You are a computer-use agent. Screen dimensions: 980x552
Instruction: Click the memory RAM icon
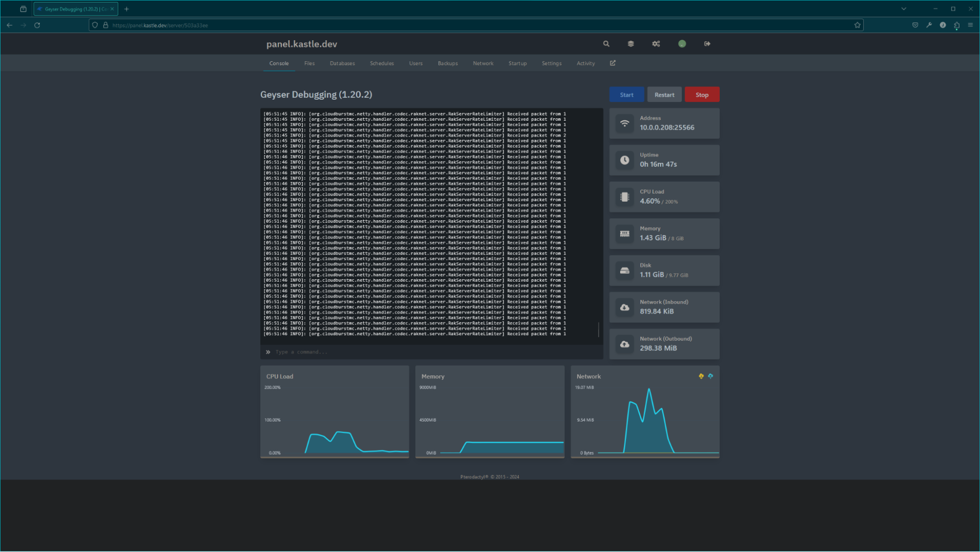pos(624,233)
